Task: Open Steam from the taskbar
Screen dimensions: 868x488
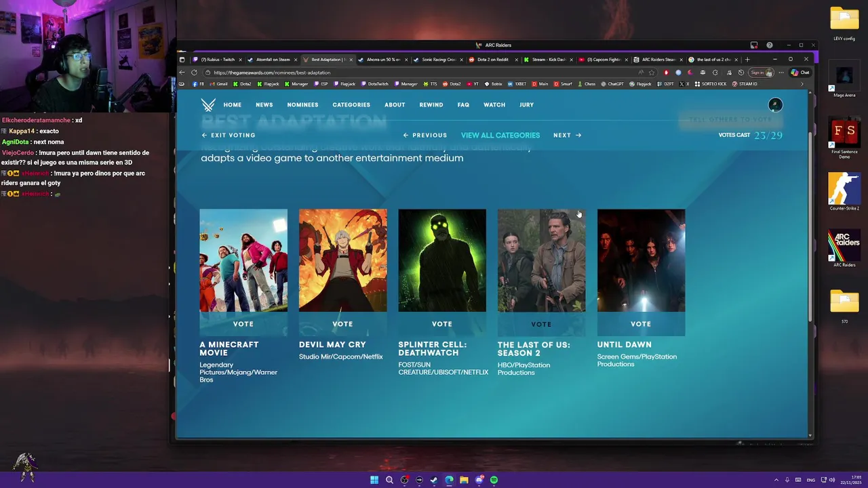Action: tap(434, 480)
